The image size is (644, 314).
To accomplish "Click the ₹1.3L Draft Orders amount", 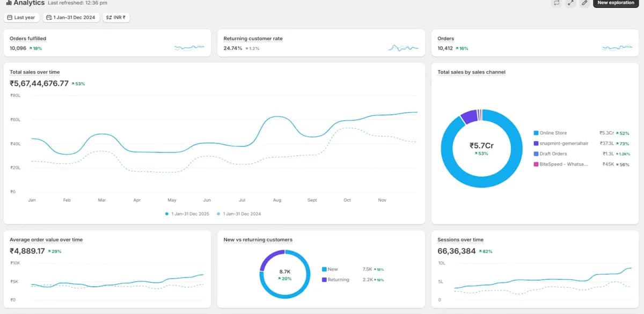I will (x=608, y=154).
